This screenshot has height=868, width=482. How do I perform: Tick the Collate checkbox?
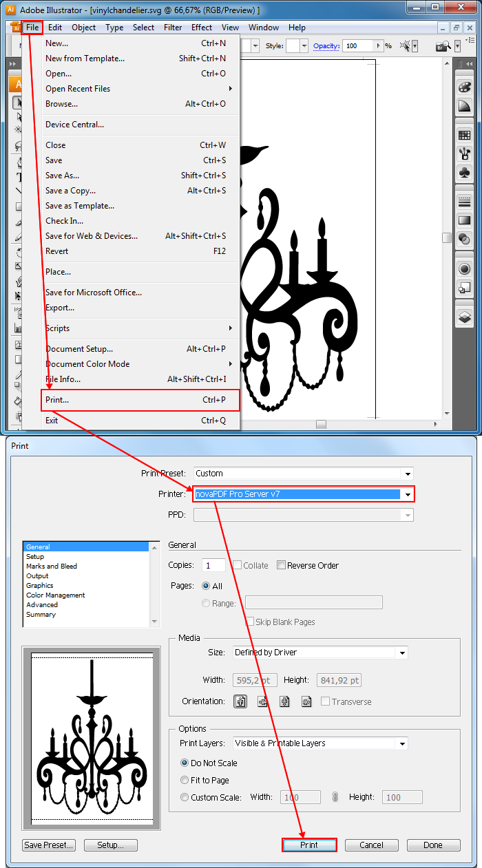tap(237, 565)
